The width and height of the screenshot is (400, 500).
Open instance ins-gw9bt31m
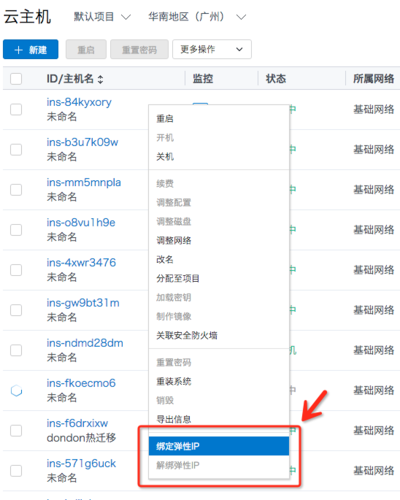point(83,303)
